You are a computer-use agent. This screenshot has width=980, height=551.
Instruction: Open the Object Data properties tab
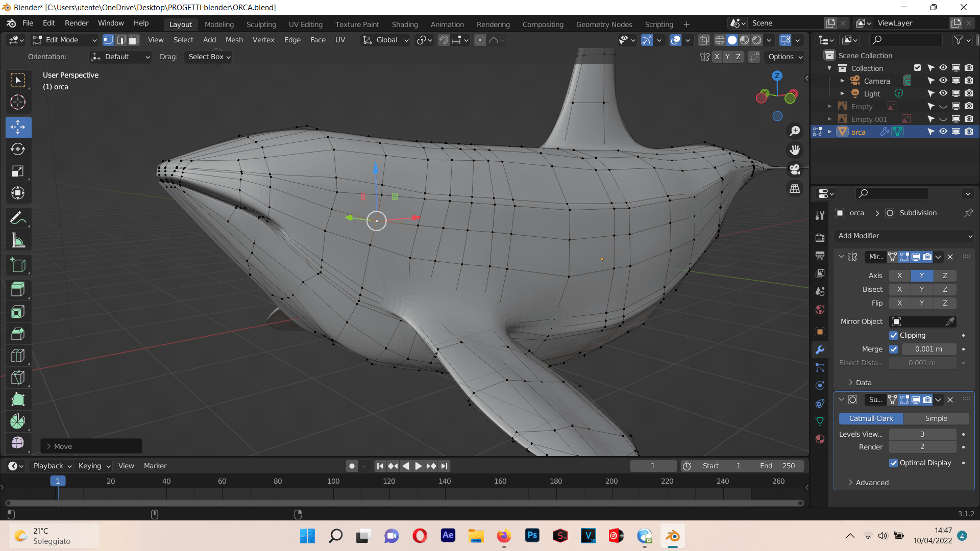(820, 421)
